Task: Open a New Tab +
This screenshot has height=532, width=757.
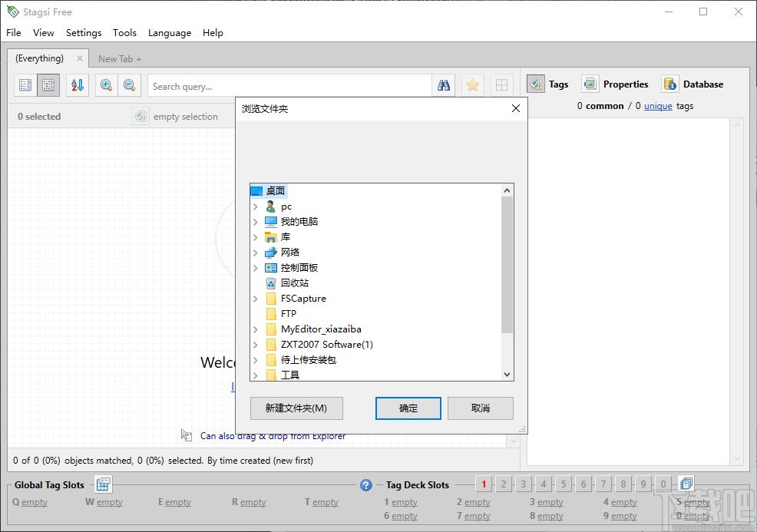Action: (x=120, y=59)
